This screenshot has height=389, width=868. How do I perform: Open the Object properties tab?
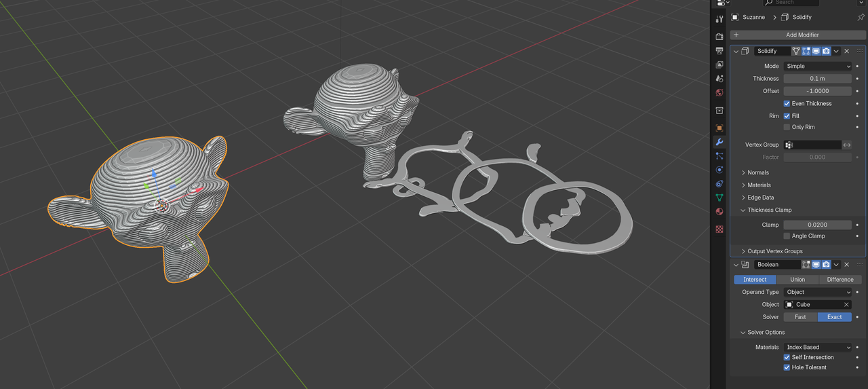719,128
